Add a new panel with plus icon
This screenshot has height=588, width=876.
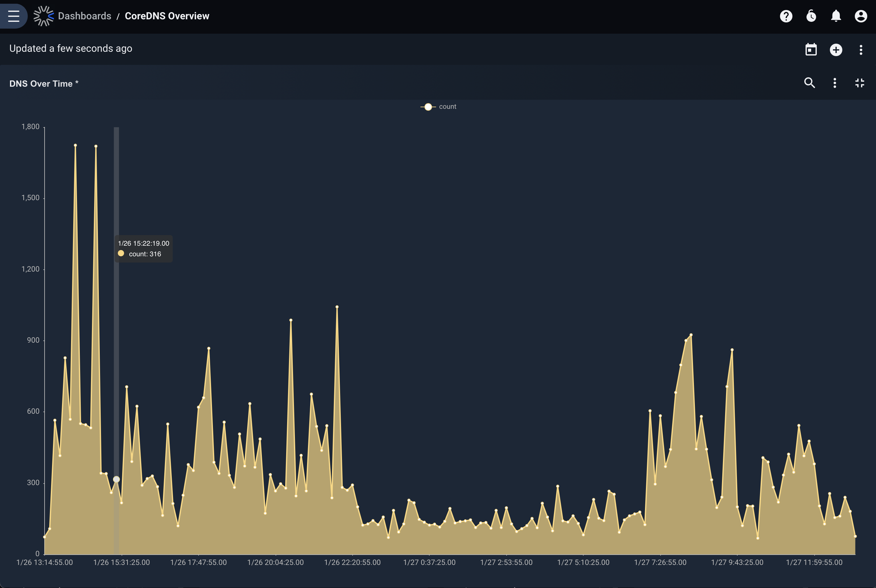click(836, 50)
